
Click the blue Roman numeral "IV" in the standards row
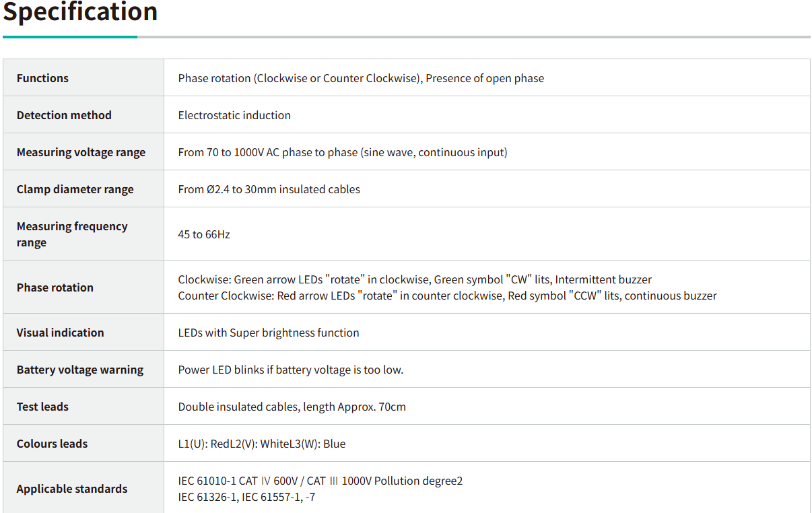tap(265, 481)
